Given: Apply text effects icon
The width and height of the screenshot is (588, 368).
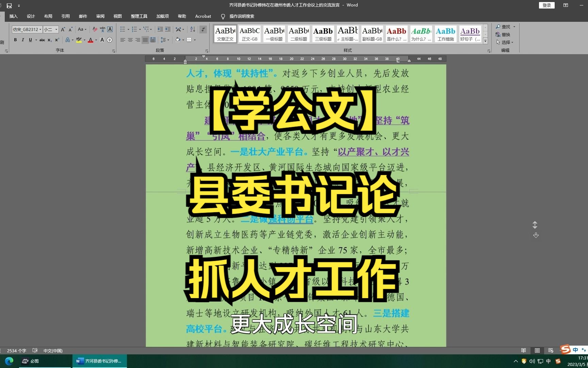Looking at the screenshot, I should [68, 40].
